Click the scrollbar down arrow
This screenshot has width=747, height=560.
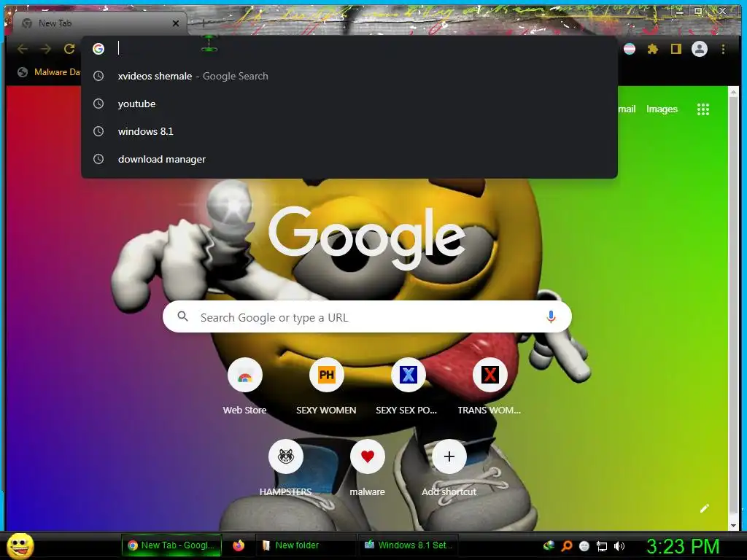(733, 525)
